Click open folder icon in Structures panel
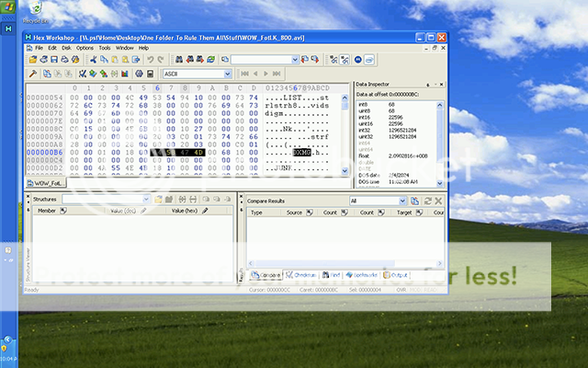 (159, 199)
